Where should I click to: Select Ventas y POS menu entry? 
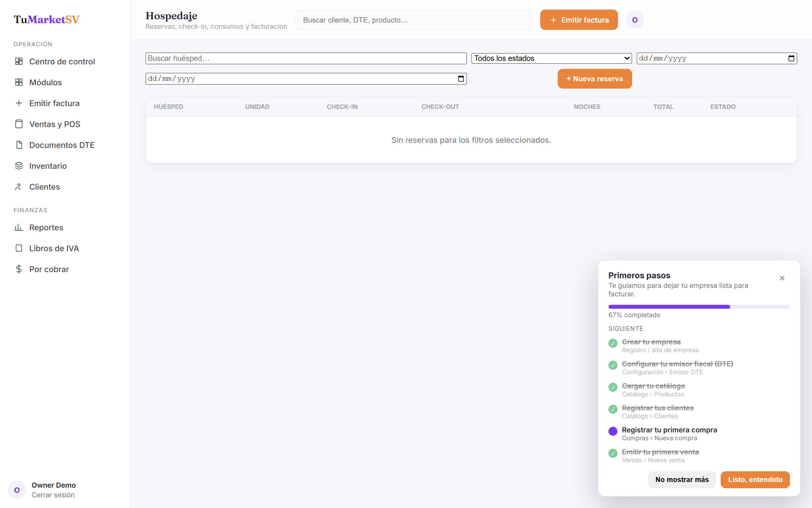click(x=55, y=124)
